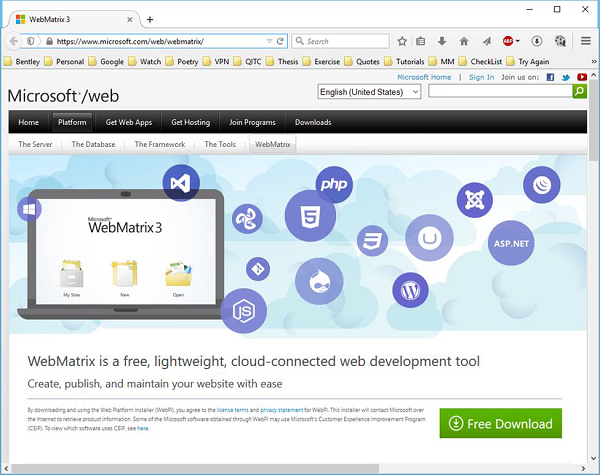Click the Umbraco U logo bubble
This screenshot has height=475, width=600.
(x=429, y=238)
